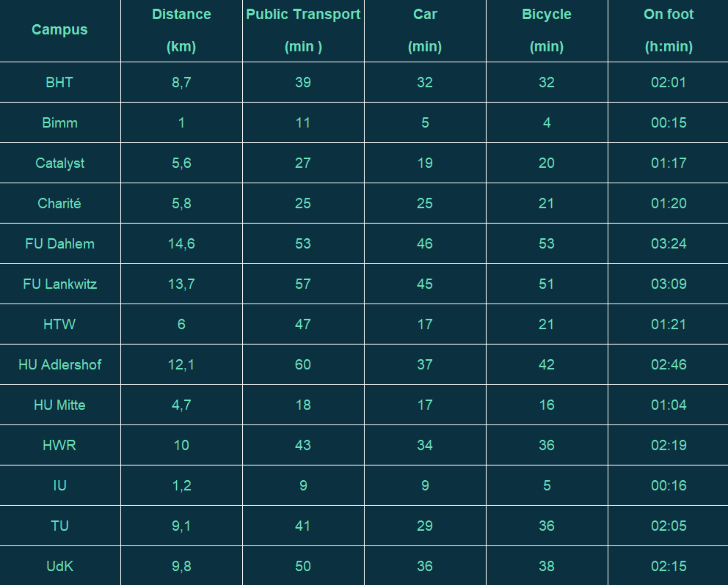
Task: Select the On foot header cell
Action: (x=668, y=30)
